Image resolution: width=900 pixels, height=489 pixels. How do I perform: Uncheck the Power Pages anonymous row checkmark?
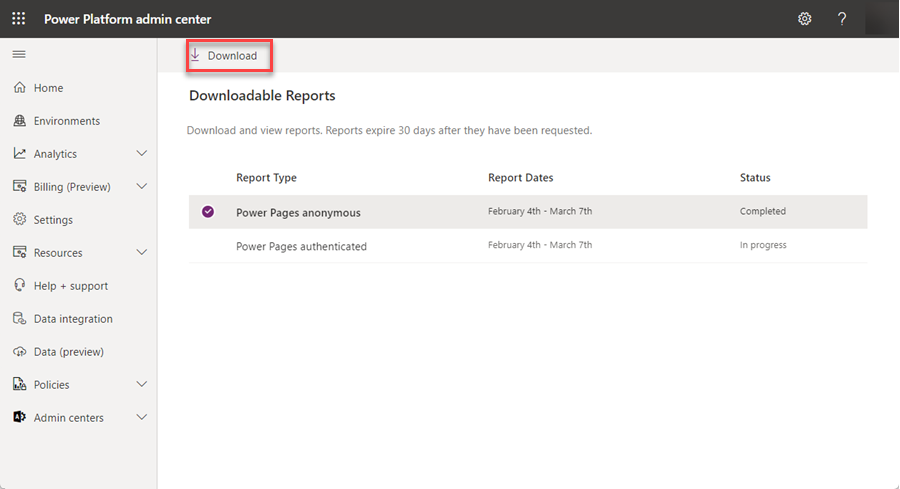pyautogui.click(x=208, y=212)
